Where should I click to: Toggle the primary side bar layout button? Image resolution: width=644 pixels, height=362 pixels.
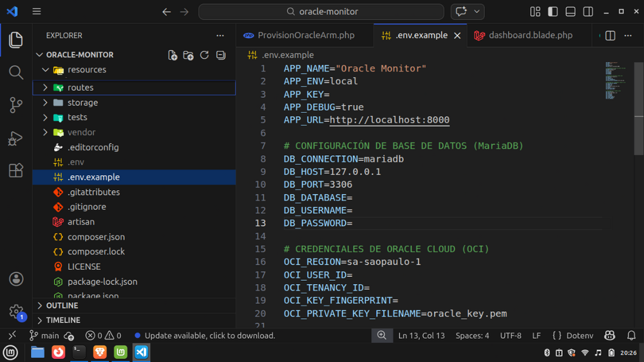point(553,12)
